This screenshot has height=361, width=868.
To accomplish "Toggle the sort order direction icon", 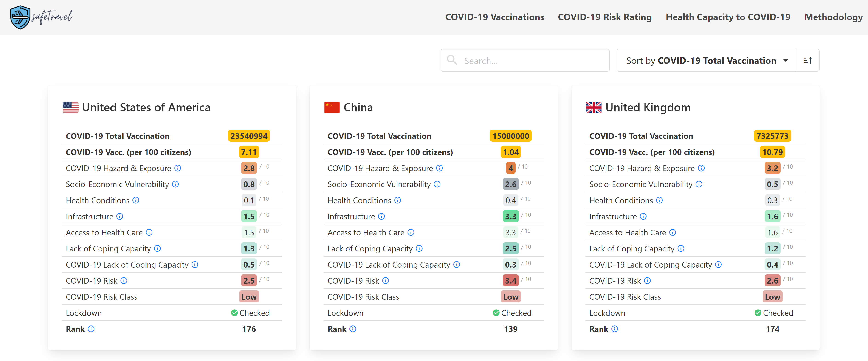I will 808,60.
